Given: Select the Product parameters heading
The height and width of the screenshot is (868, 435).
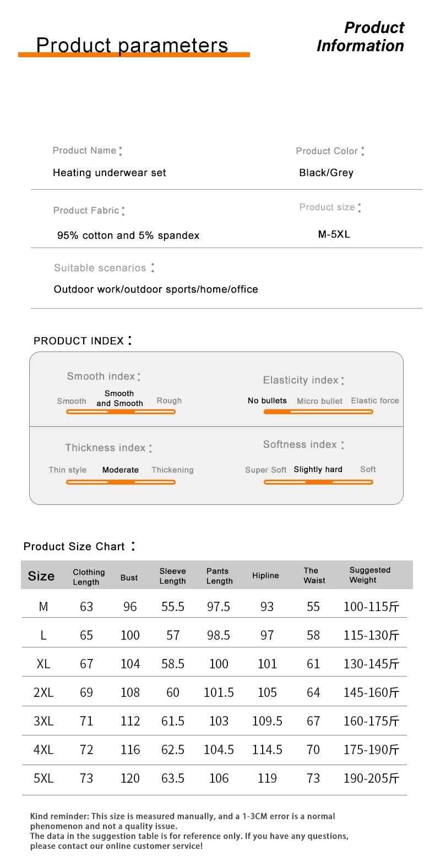Looking at the screenshot, I should coord(132,45).
